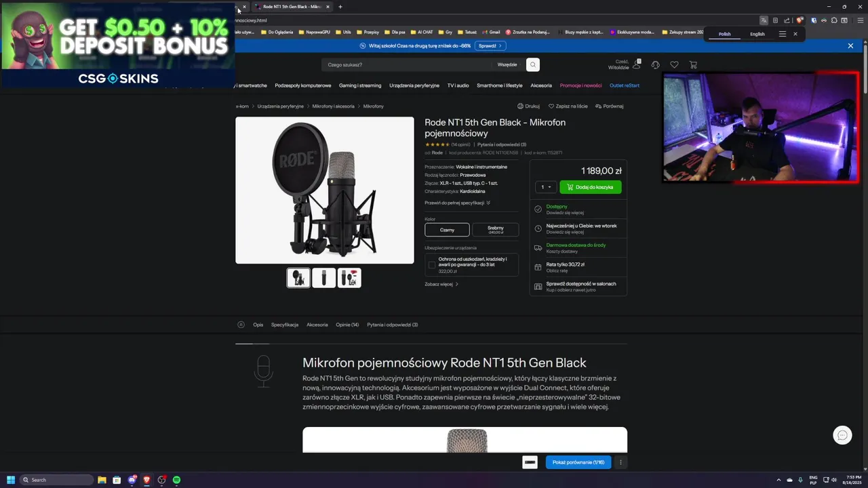The image size is (868, 488).
Task: Select the second product thumbnail
Action: [x=324, y=278]
